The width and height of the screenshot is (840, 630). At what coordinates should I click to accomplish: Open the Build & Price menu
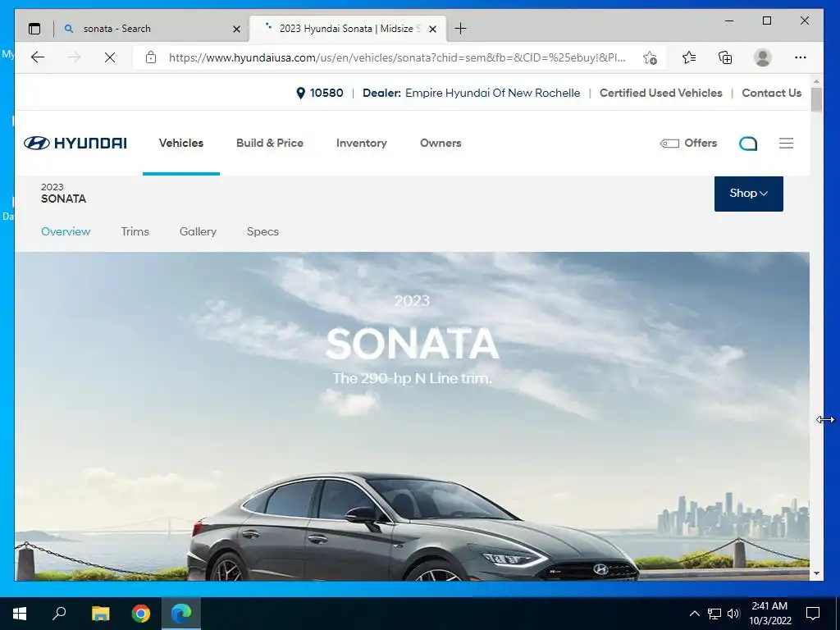pos(269,143)
